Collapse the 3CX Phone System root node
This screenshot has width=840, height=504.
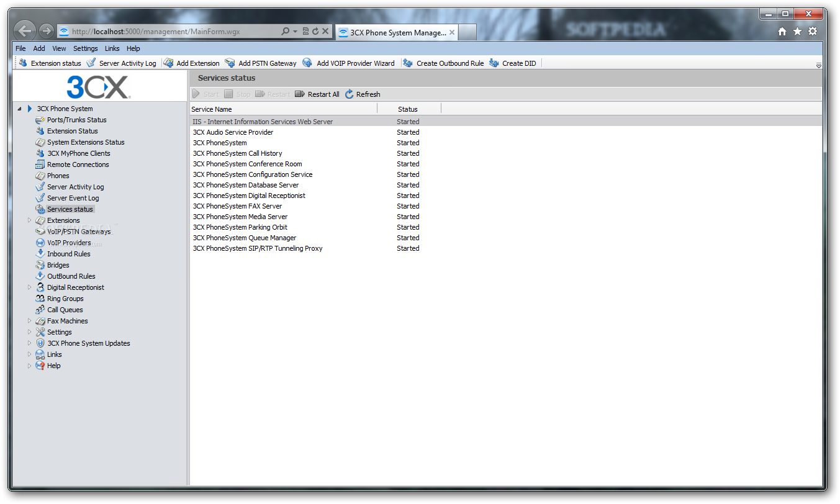pos(19,109)
